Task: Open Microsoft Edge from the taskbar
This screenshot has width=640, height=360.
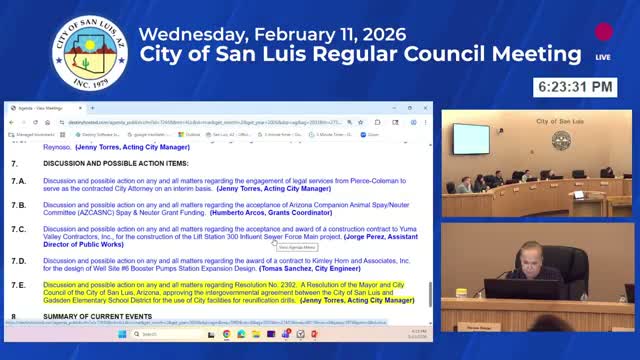Action: 241,334
